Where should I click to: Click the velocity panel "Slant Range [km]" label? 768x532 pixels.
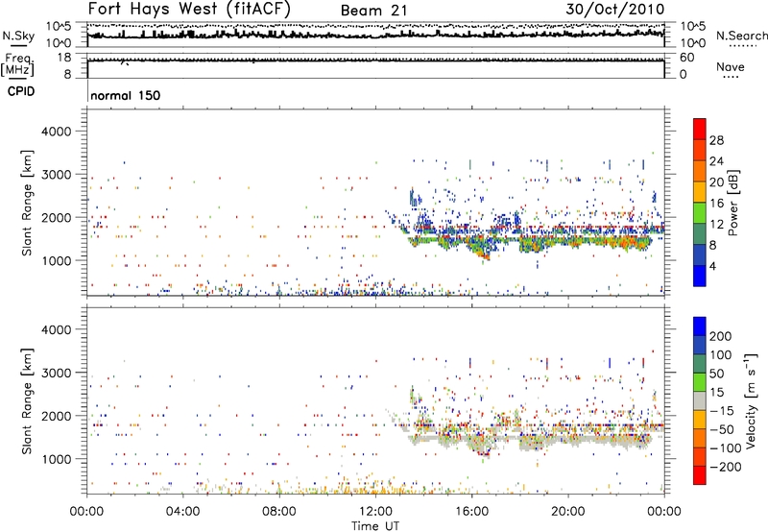27,401
